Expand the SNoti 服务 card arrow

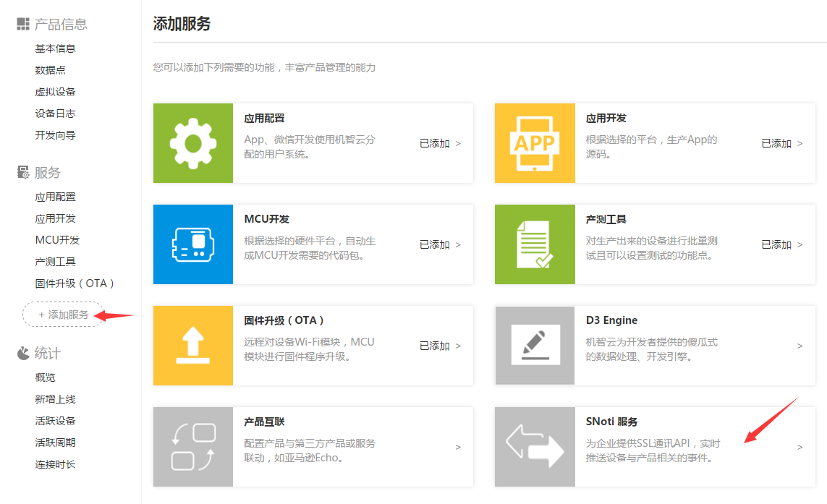coord(800,447)
